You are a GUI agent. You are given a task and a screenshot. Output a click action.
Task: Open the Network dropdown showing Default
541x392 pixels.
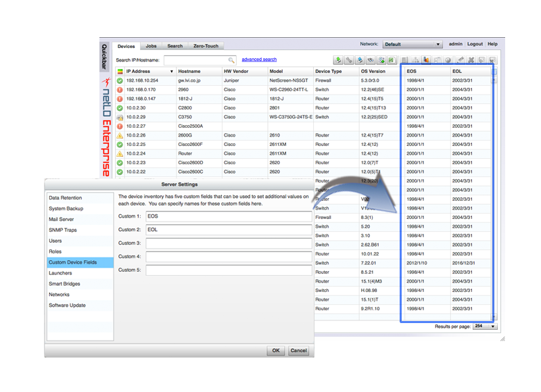pyautogui.click(x=413, y=45)
